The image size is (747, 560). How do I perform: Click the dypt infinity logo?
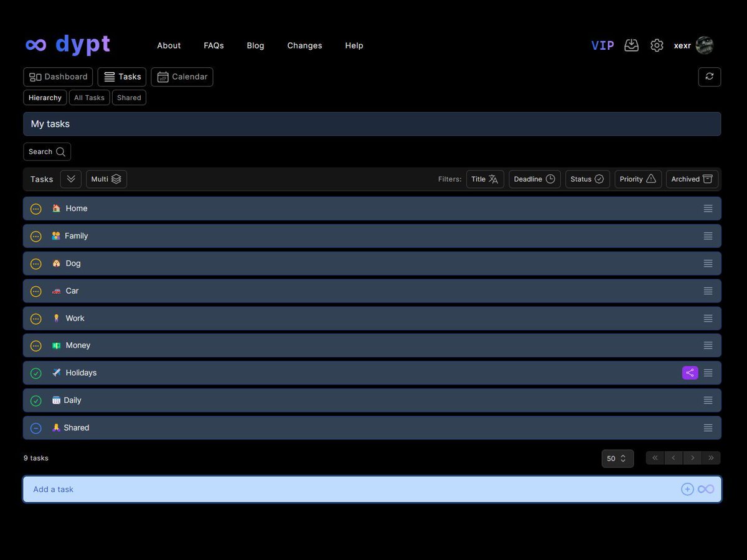pos(68,45)
